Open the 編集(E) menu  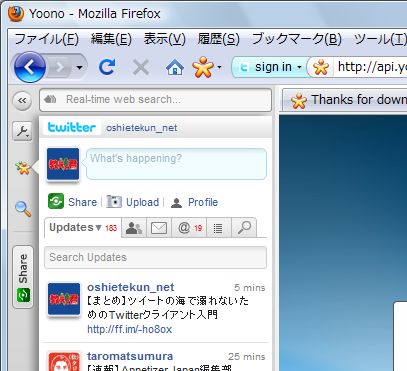pyautogui.click(x=111, y=39)
